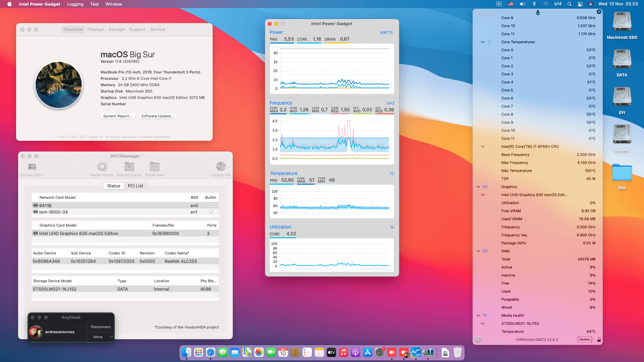Click the Extract DSDT icon in DPCIManager
The image size is (644, 362).
tap(32, 167)
